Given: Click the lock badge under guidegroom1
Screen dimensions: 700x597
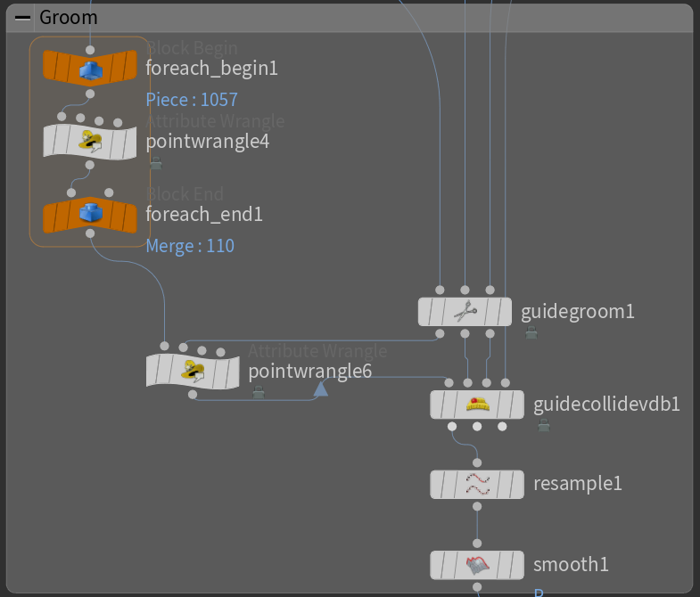Looking at the screenshot, I should coord(531,332).
